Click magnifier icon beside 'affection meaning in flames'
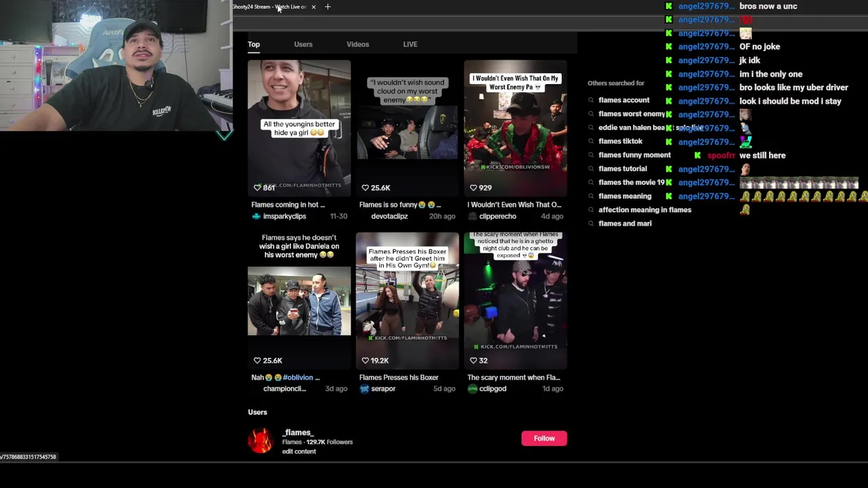Screen dimensions: 868x488 point(591,210)
